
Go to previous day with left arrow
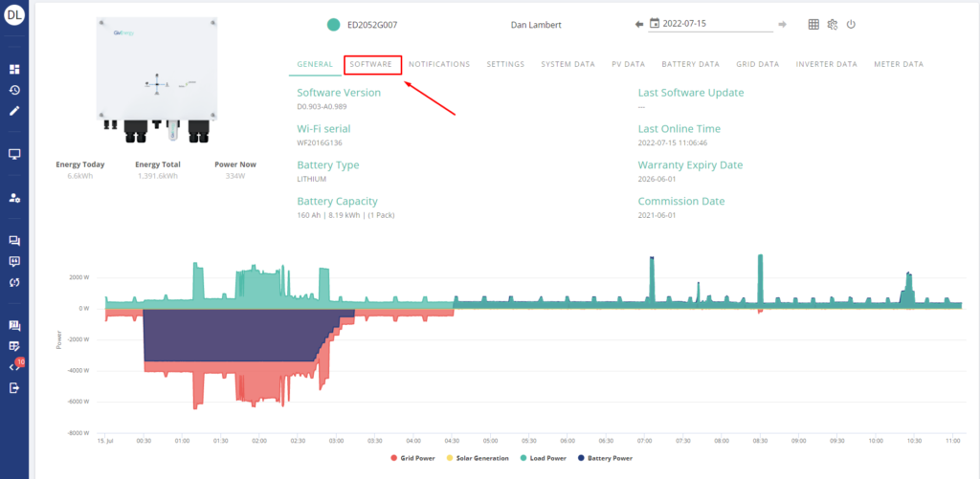(x=639, y=25)
